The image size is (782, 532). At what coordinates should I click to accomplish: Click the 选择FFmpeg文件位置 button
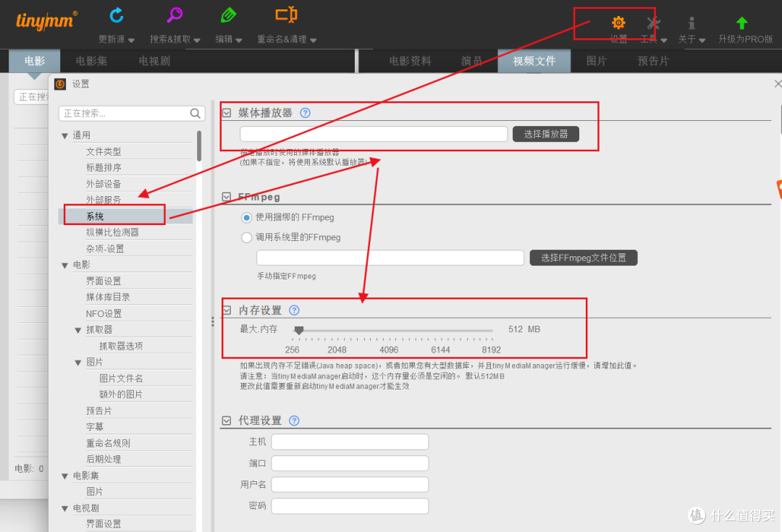[583, 258]
